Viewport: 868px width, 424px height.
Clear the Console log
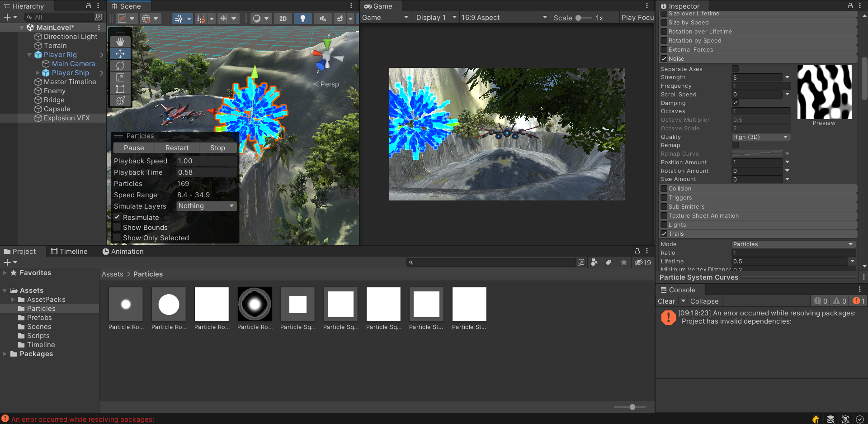point(666,301)
